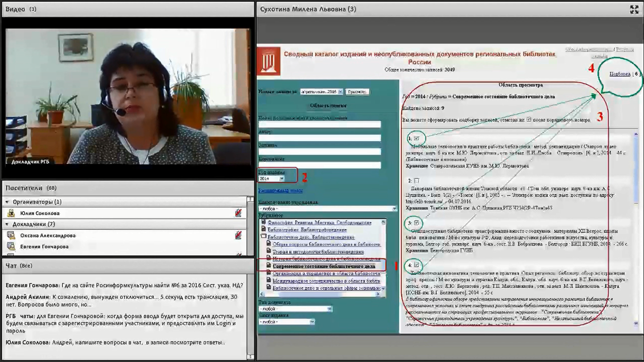Open the Подборка link
The height and width of the screenshot is (362, 644).
coord(620,74)
